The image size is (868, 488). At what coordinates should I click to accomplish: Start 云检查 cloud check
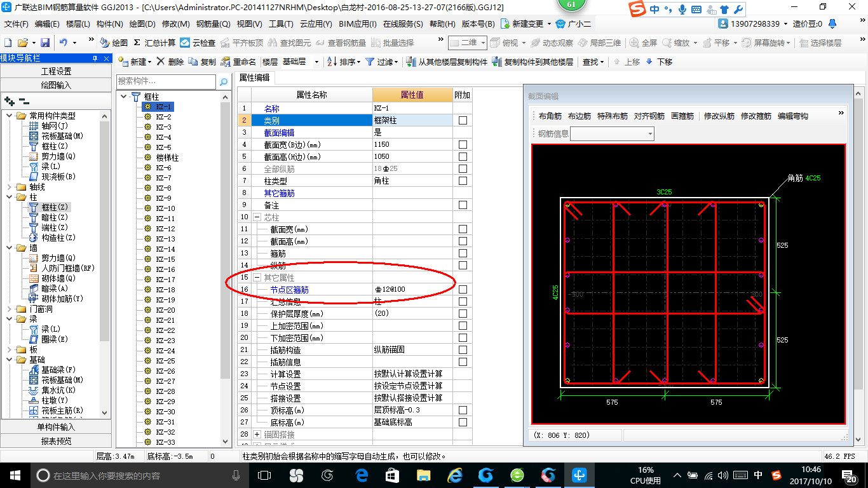click(198, 43)
